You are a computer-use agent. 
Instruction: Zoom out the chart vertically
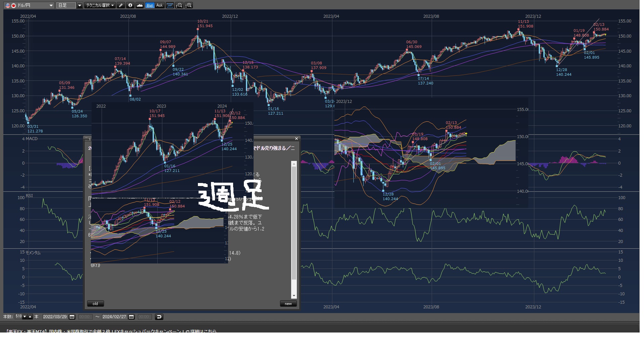(179, 5)
